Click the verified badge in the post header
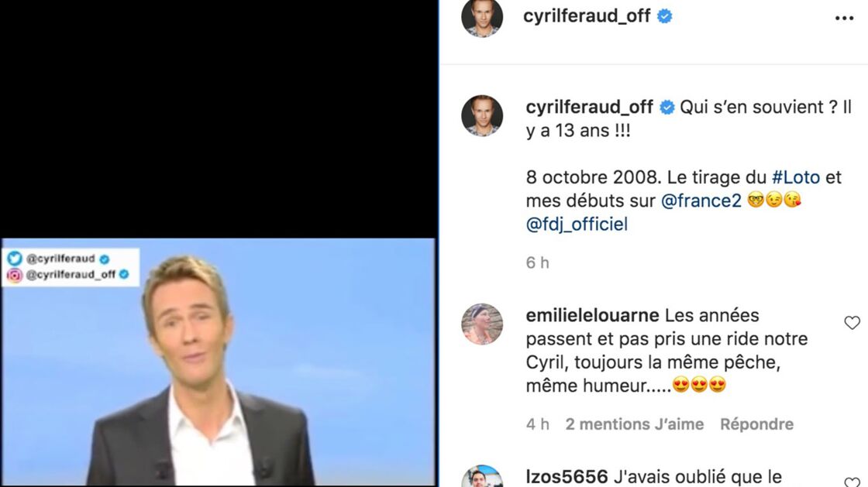This screenshot has width=868, height=487. pos(664,16)
